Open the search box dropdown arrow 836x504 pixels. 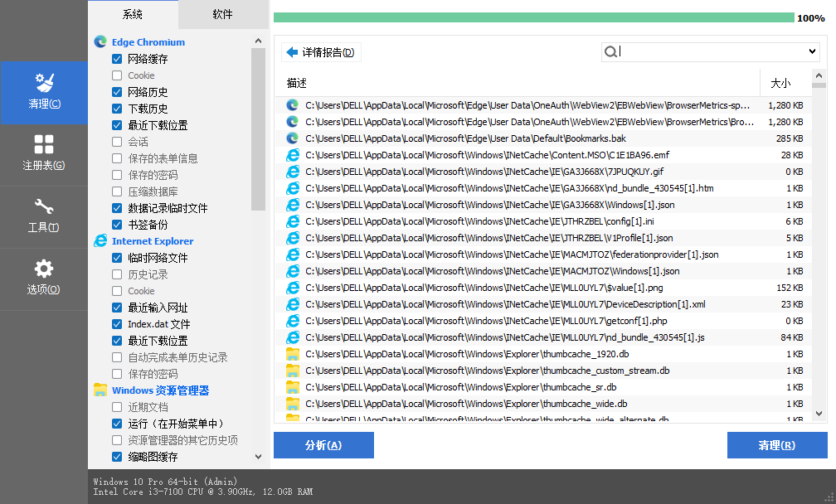tap(812, 52)
